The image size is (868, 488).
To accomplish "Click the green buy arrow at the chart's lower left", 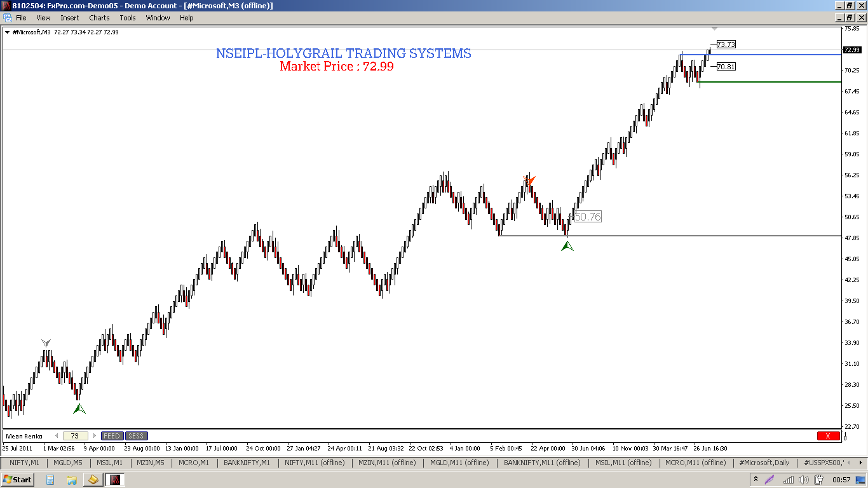I will (79, 409).
